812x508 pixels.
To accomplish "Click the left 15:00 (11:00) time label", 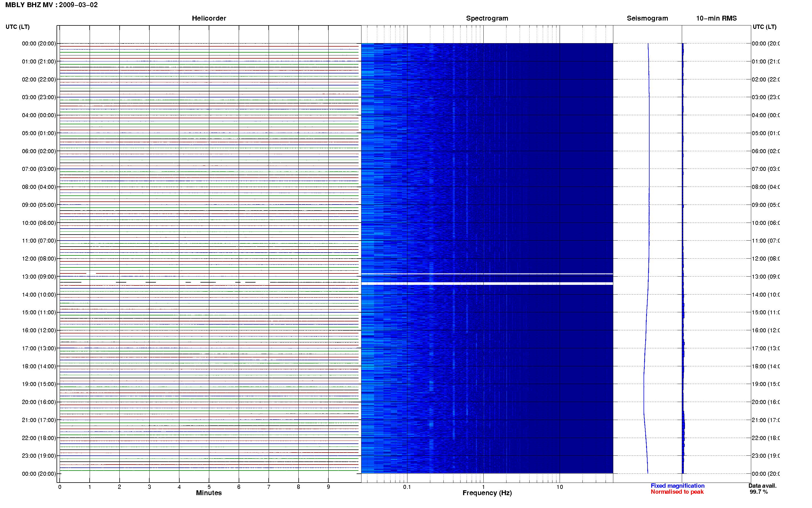I will coord(39,313).
